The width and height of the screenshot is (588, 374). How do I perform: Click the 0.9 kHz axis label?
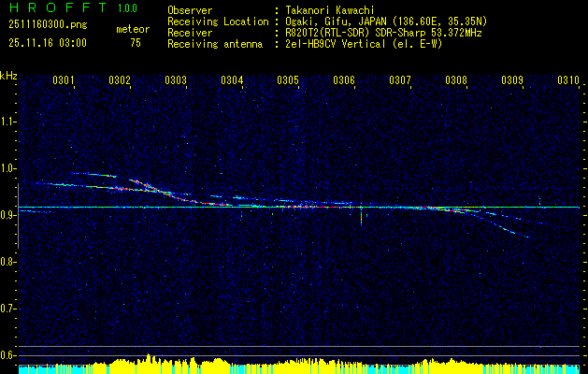click(7, 215)
